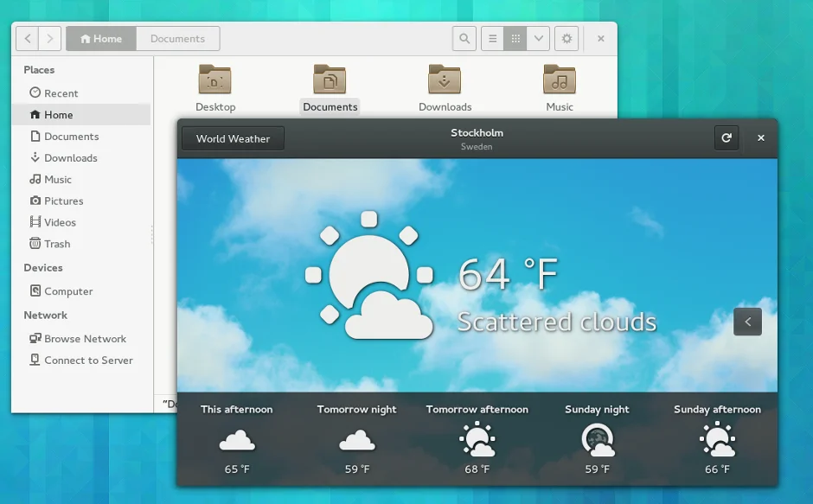This screenshot has width=813, height=504.
Task: Click the World Weather button
Action: pos(233,138)
